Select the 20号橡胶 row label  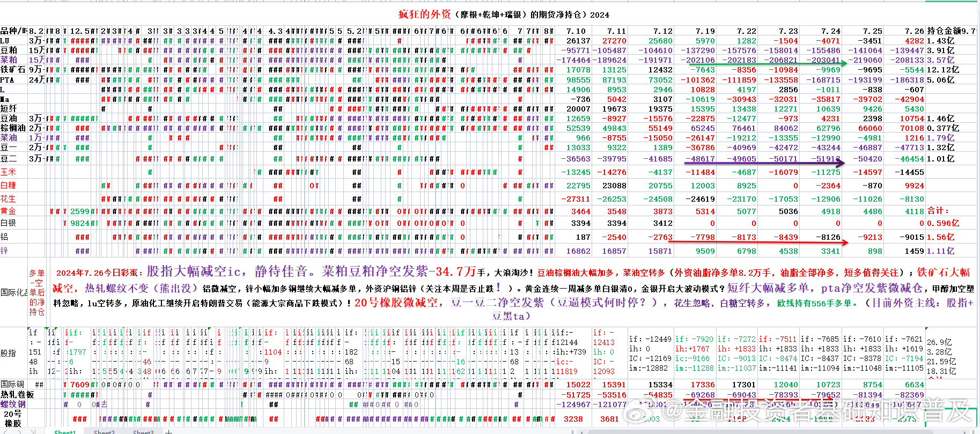[x=14, y=418]
